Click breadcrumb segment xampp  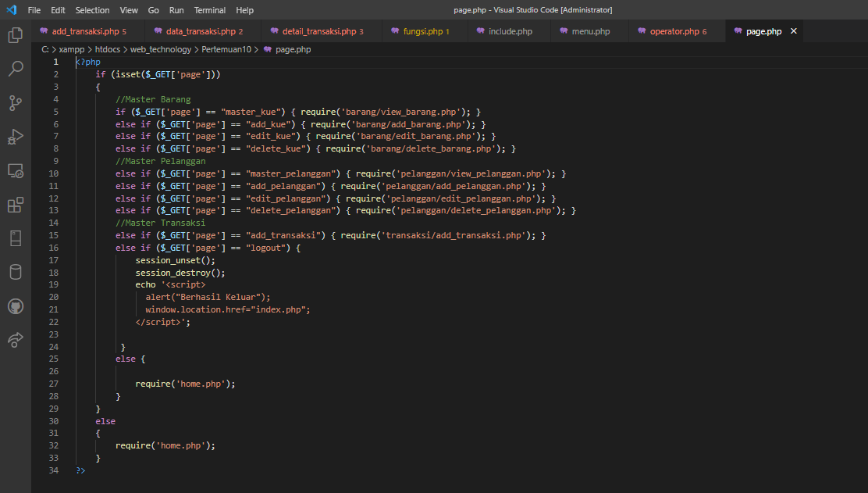(x=71, y=49)
